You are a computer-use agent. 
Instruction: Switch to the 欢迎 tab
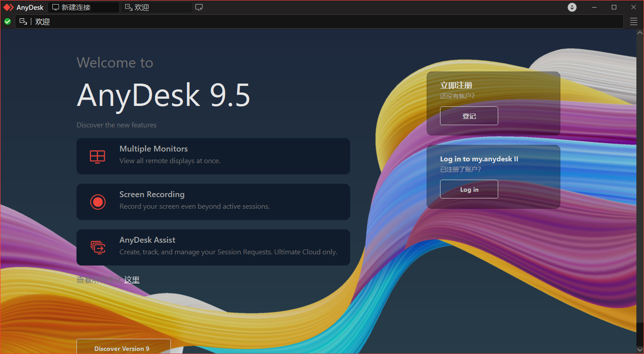pos(156,7)
